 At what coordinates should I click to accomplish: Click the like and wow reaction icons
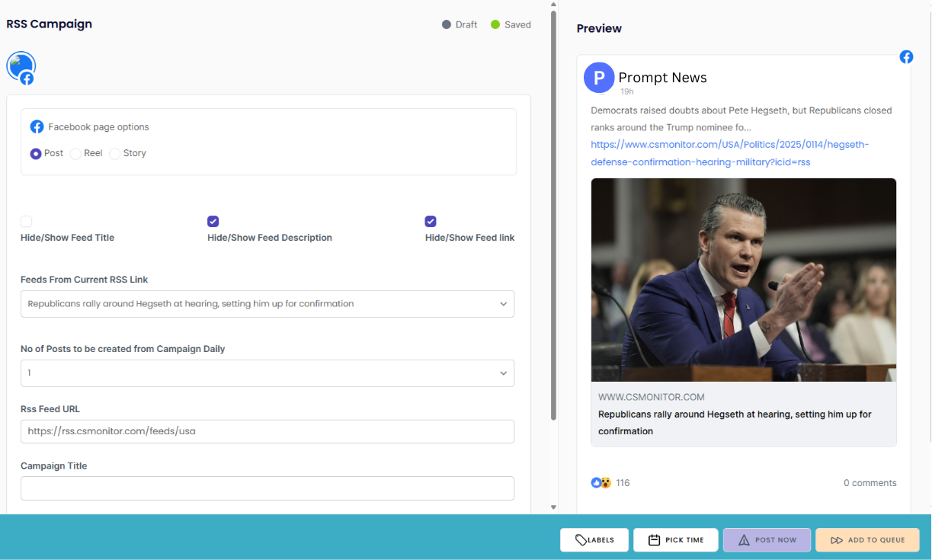pyautogui.click(x=601, y=482)
